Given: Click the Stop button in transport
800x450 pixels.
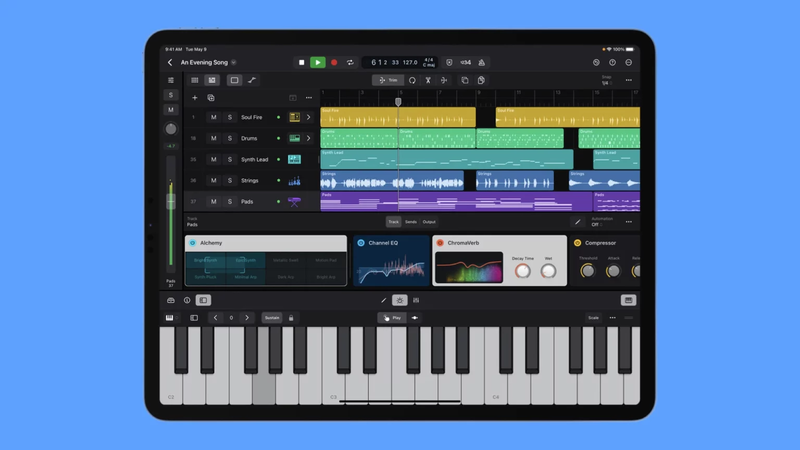Looking at the screenshot, I should tap(302, 62).
